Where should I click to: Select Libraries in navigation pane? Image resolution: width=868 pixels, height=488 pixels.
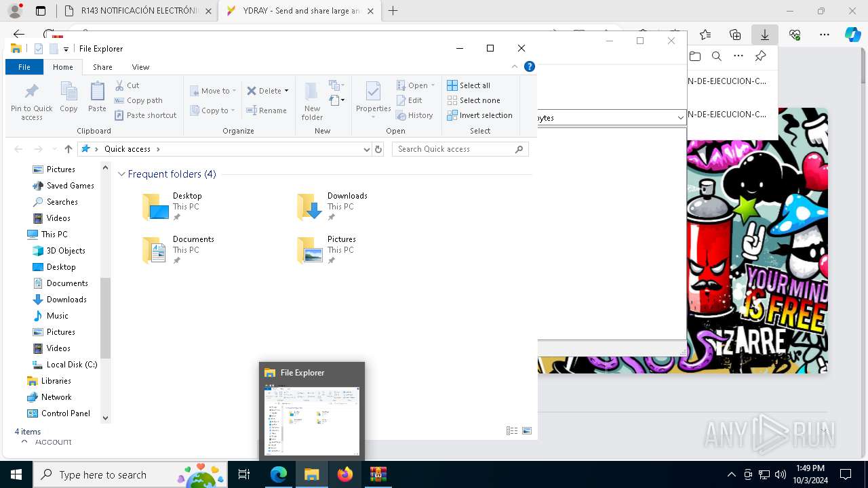(49, 381)
